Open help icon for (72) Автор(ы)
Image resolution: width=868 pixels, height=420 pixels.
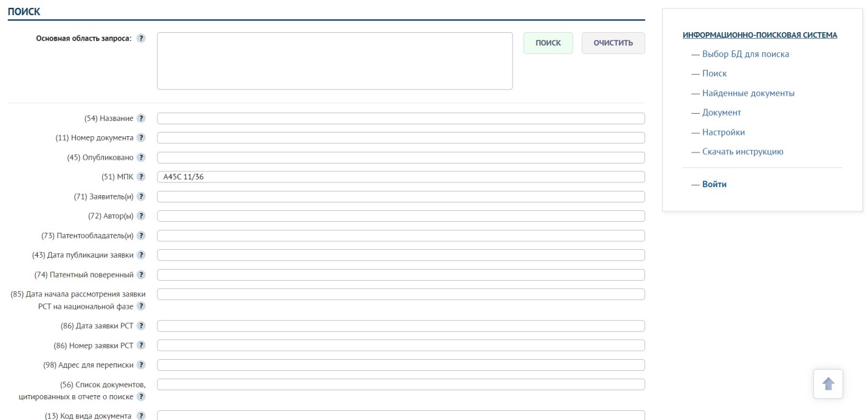pos(141,216)
